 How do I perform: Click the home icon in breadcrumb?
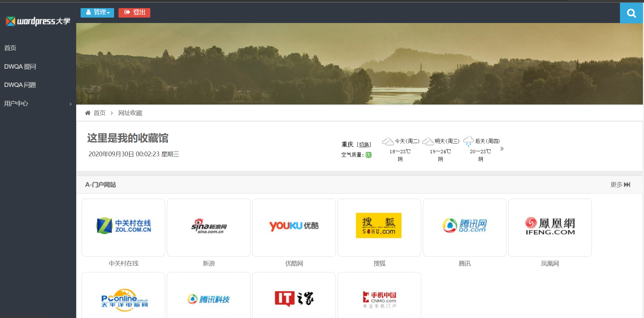pos(88,113)
